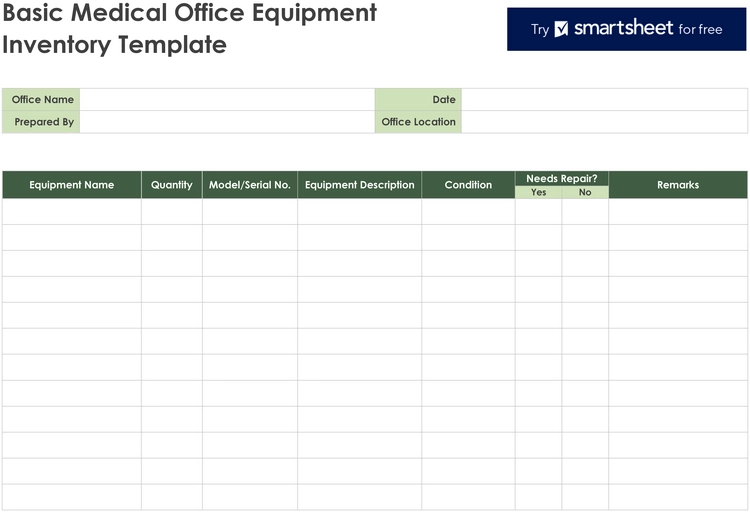Select the Prepared By label cell
Screen dimensions: 750x512
41,122
